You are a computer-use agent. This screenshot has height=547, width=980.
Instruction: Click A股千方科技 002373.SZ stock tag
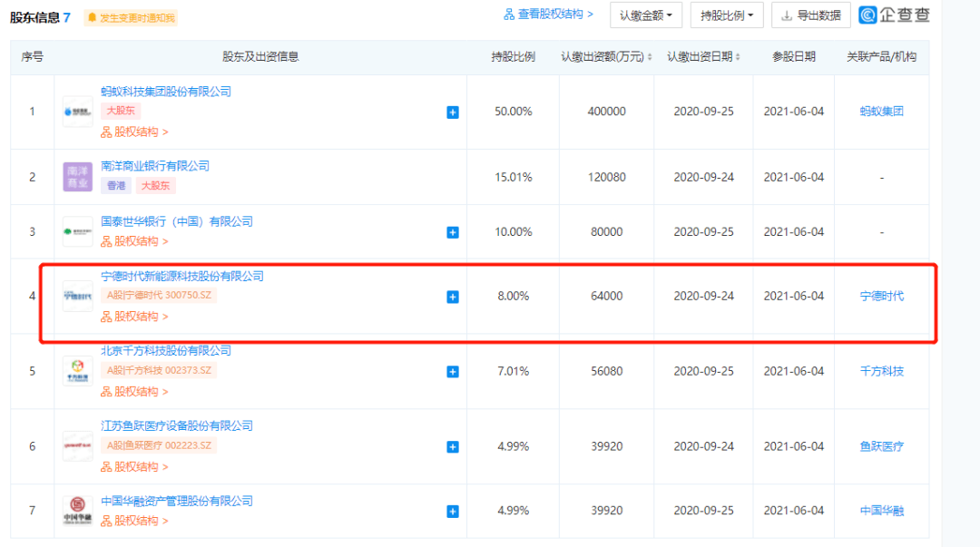pos(159,370)
